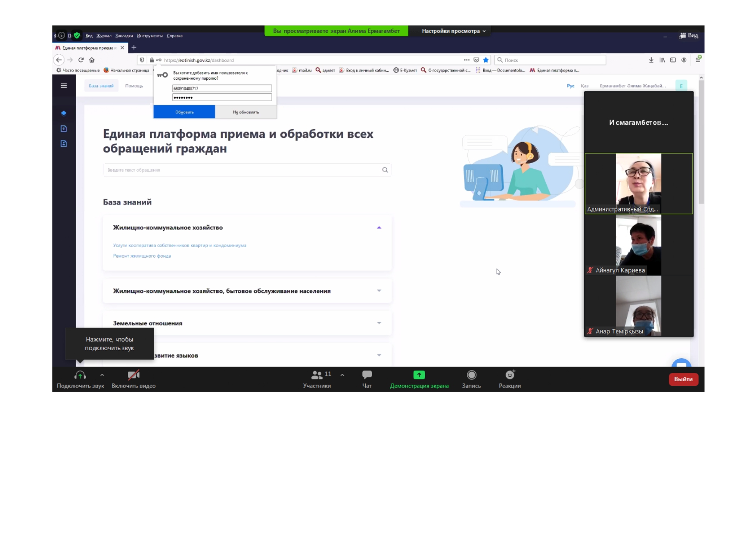756x534 pixels.
Task: Click the document-plus sidebar icon
Action: point(64,128)
